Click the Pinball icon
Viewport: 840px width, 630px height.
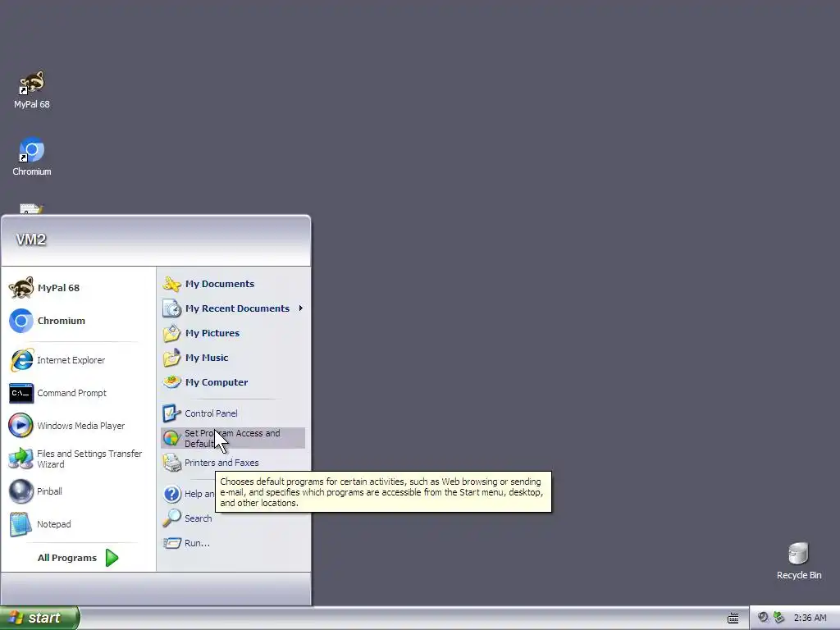click(x=21, y=491)
